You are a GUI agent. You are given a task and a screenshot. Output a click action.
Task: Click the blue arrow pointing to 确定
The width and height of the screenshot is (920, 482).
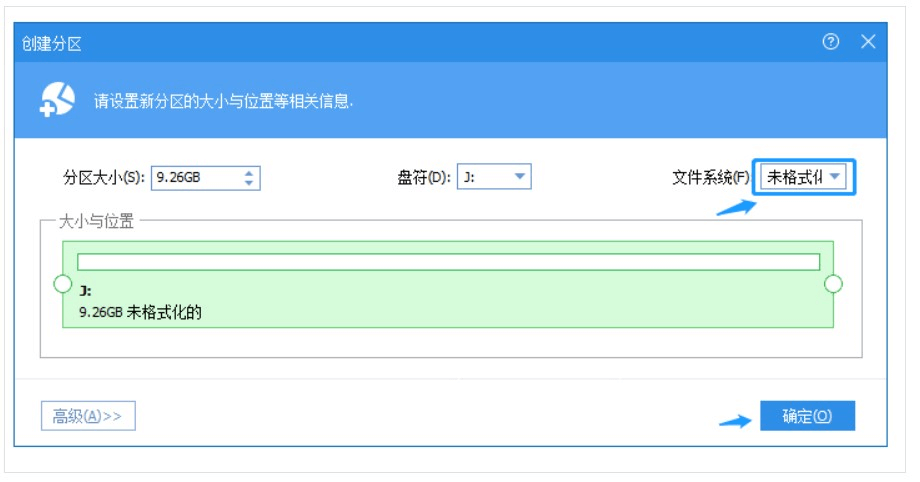point(735,420)
